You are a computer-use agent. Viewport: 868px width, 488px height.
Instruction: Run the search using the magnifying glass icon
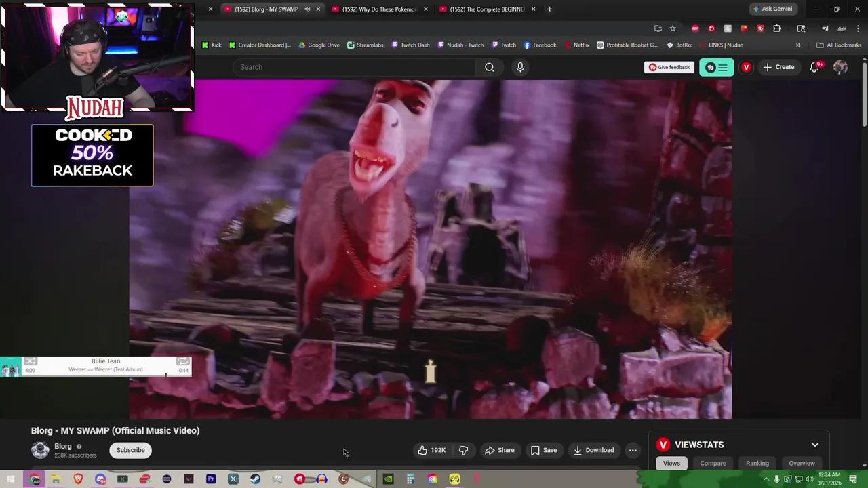[x=489, y=66]
